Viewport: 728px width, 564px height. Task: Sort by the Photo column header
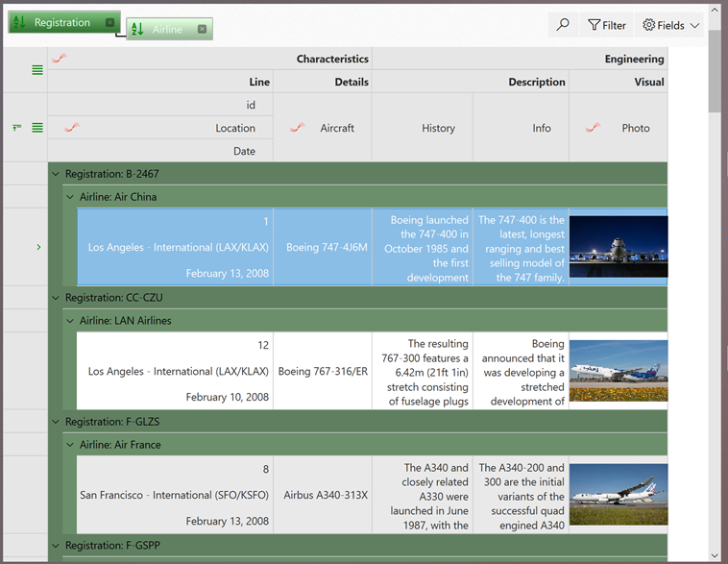click(619, 128)
